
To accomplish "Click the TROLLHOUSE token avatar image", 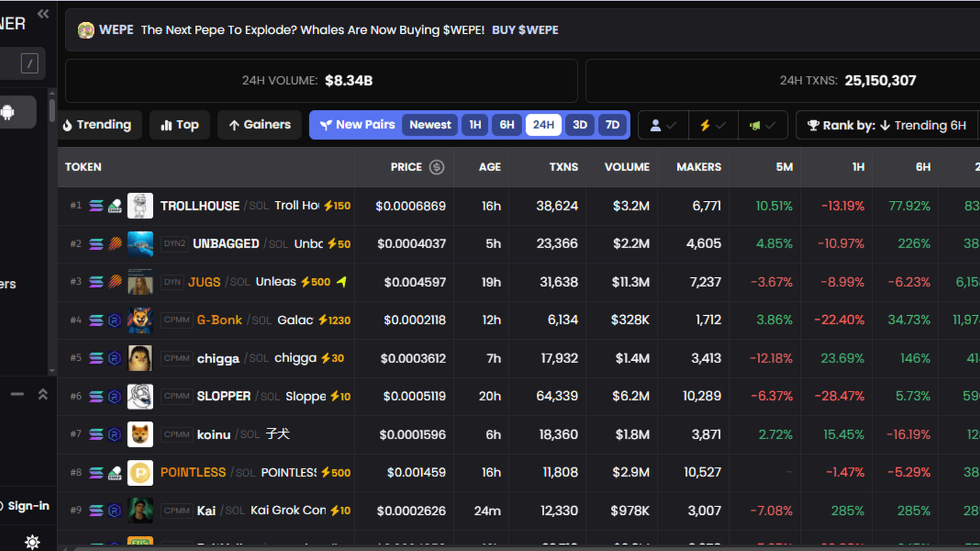I will click(140, 205).
